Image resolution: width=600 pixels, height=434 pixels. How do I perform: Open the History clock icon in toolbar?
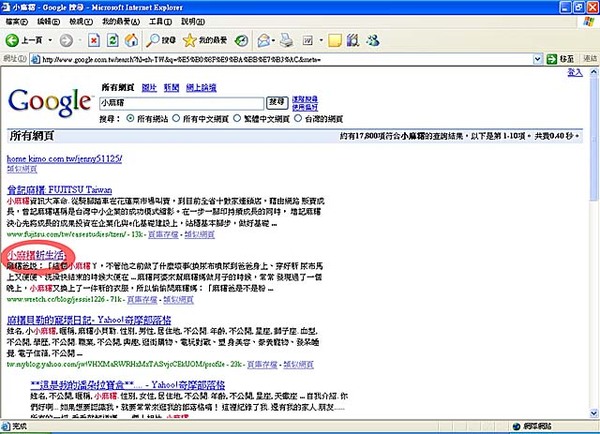[x=241, y=40]
